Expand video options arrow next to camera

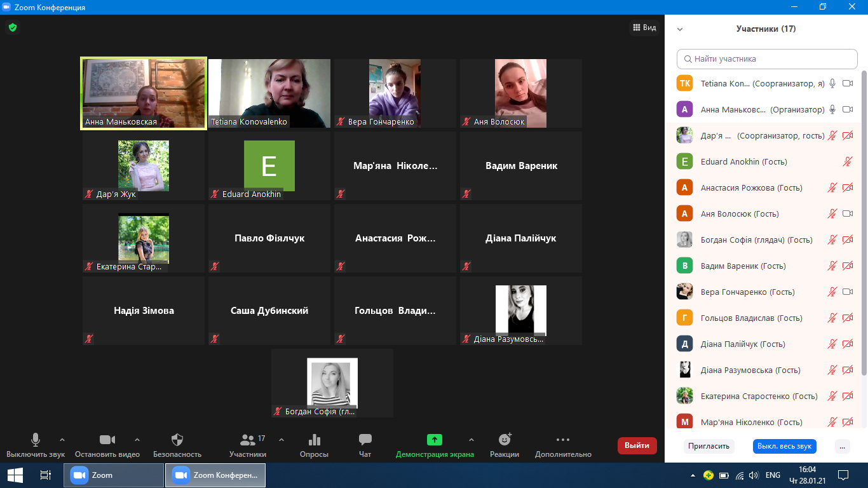(137, 440)
